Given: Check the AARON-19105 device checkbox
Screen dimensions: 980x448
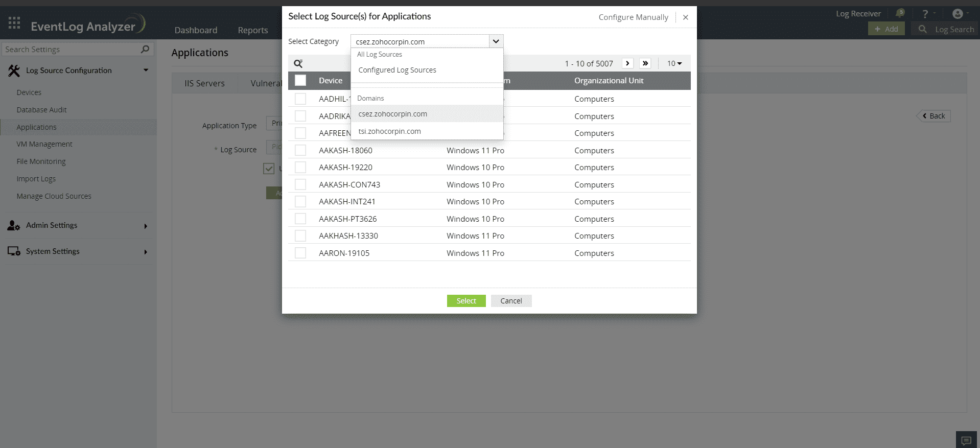Looking at the screenshot, I should pos(300,252).
